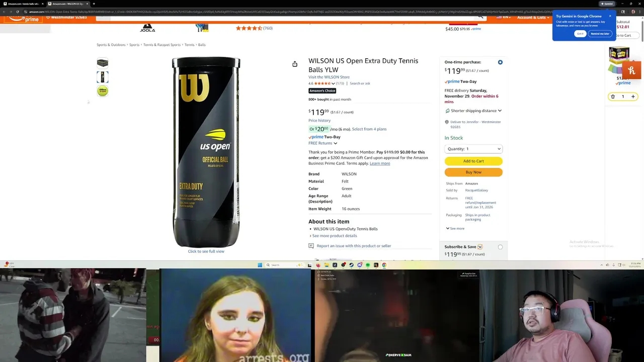Click the Honey extension floating icon
This screenshot has width=644, height=362.
click(632, 71)
